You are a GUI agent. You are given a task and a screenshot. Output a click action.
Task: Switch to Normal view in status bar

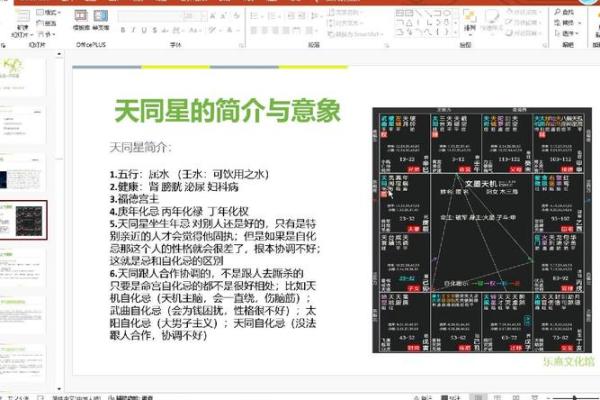pyautogui.click(x=478, y=397)
